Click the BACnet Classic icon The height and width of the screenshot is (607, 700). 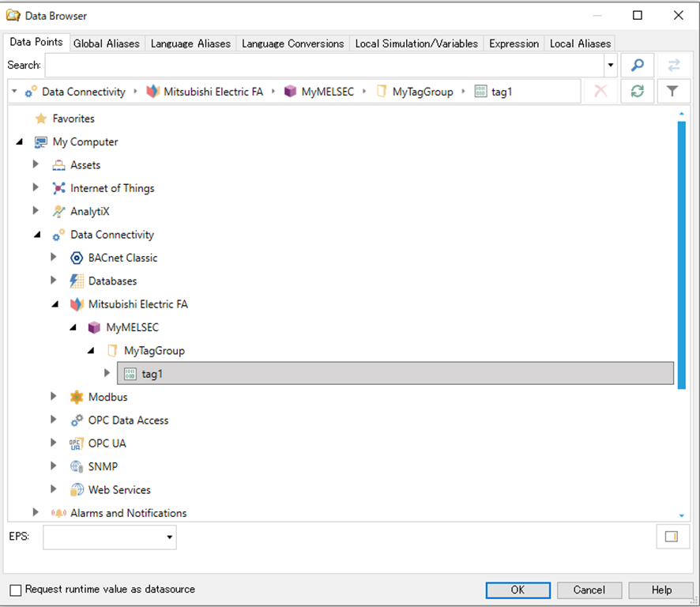(77, 258)
